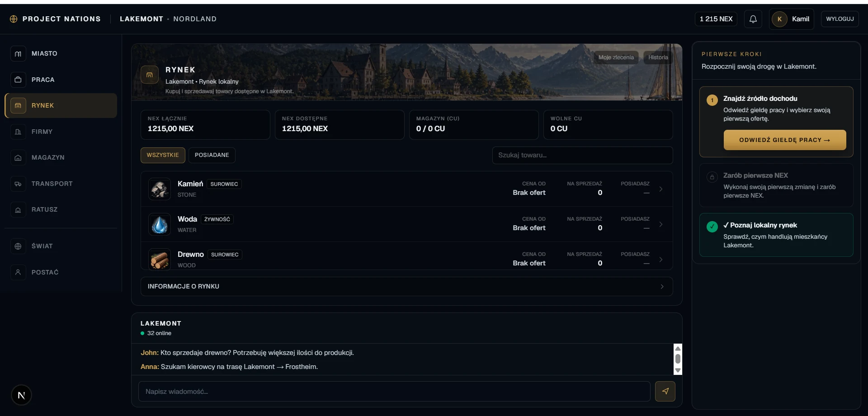Click the Zarób pierwsze NEX step
This screenshot has width=868, height=416.
[x=776, y=185]
